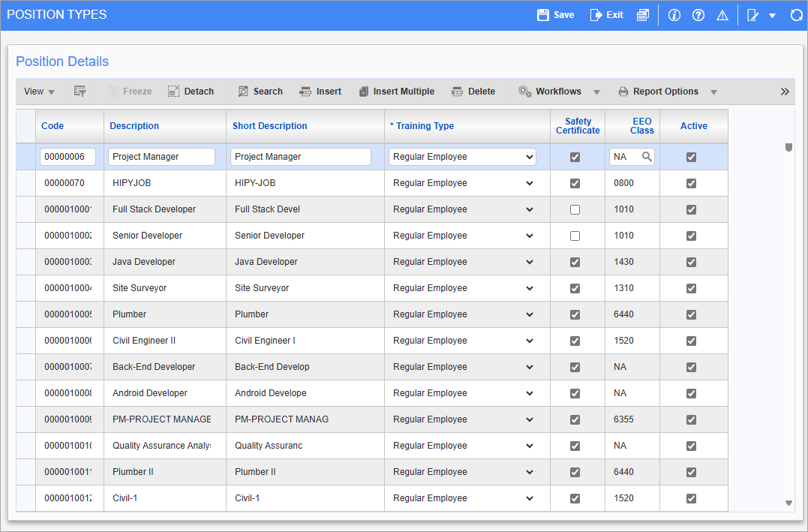Check Safety Certificate for Senior Developer
The width and height of the screenshot is (808, 532).
click(575, 236)
